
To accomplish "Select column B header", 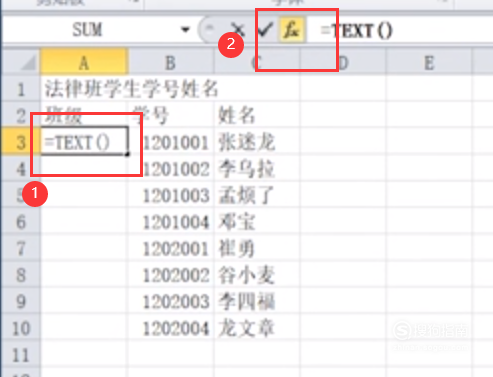I will click(x=171, y=62).
